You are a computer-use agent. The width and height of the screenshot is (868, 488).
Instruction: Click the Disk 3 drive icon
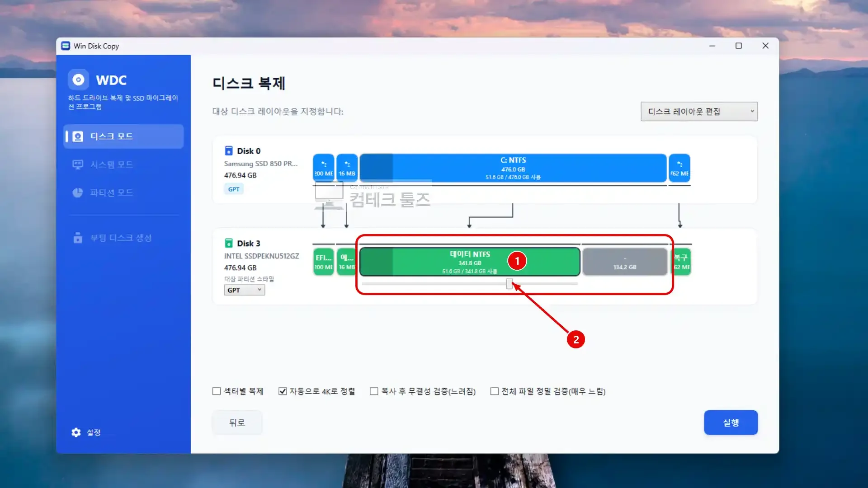[229, 243]
